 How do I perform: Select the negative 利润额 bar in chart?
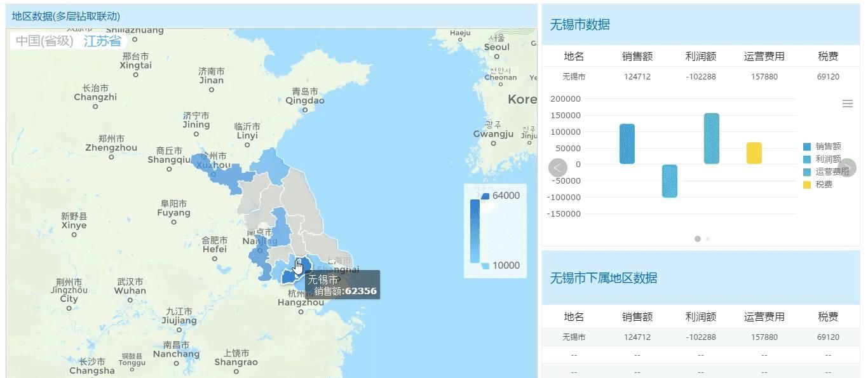click(x=670, y=181)
